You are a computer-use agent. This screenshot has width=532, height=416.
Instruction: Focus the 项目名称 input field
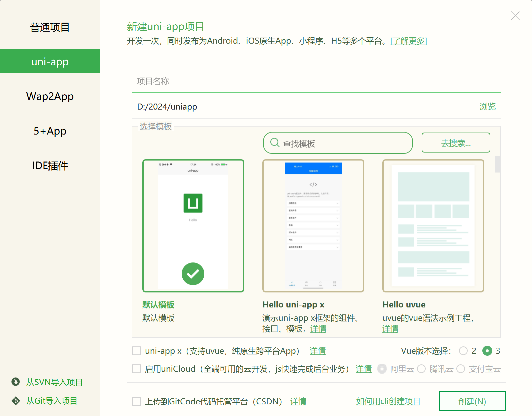[x=316, y=82]
